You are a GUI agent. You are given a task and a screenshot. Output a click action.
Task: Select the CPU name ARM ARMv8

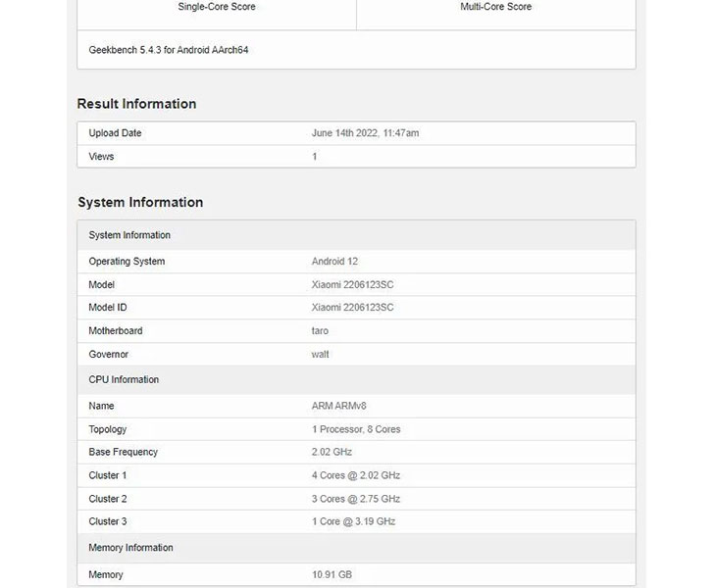[338, 406]
